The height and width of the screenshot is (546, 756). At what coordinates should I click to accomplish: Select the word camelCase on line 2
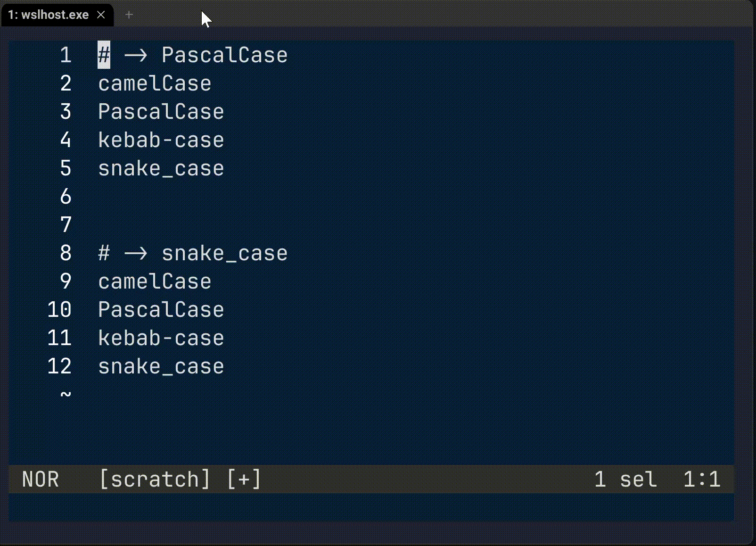155,83
